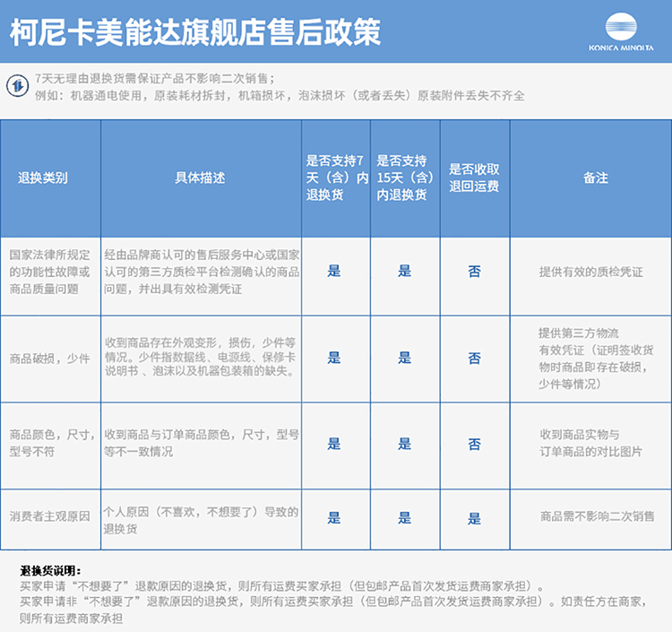Click the 收到商品实物与订单商品的对比图片 remark
The width and height of the screenshot is (672, 632).
590,443
